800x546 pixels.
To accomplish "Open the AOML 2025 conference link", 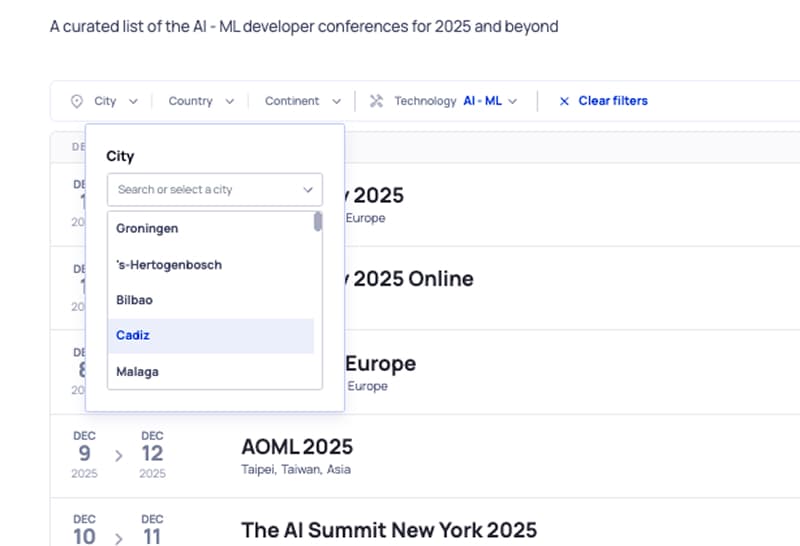I will click(297, 446).
